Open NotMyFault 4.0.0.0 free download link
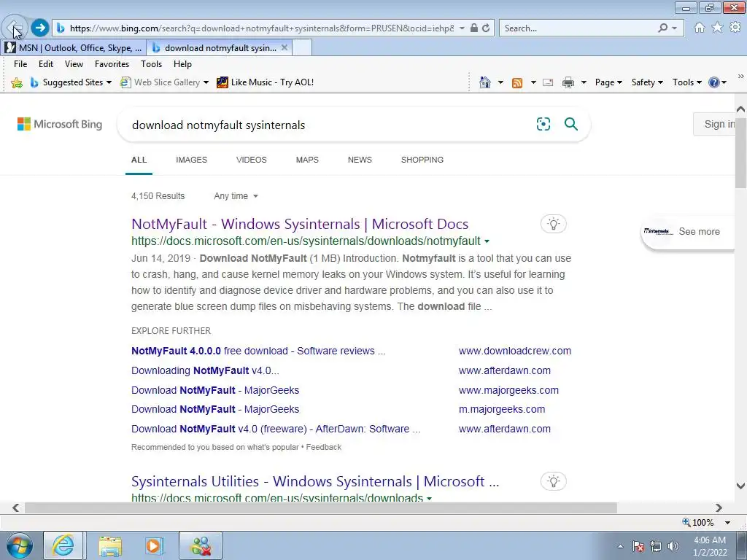This screenshot has width=747, height=560. [259, 351]
